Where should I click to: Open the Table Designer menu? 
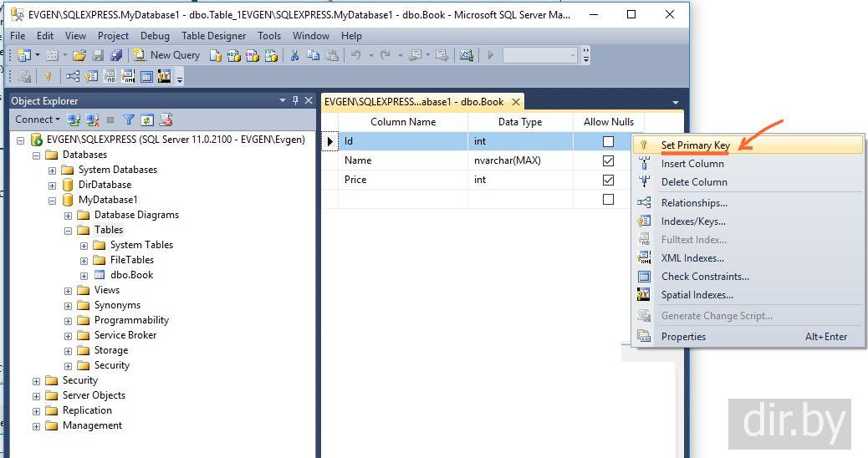click(x=214, y=36)
